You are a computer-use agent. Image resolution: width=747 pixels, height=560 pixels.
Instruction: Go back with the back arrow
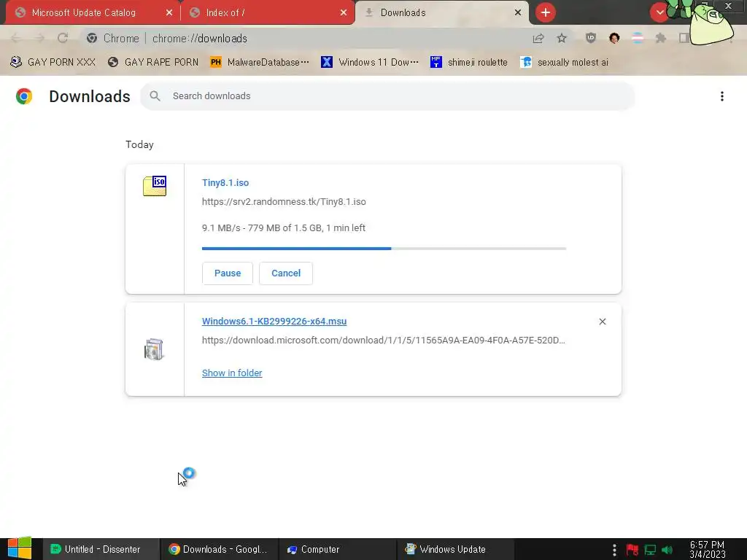[x=16, y=39]
